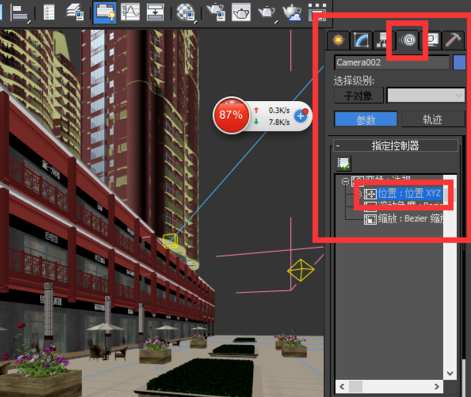Viewport: 471px width, 397px height.
Task: Click the scale track icon
Action: point(370,219)
